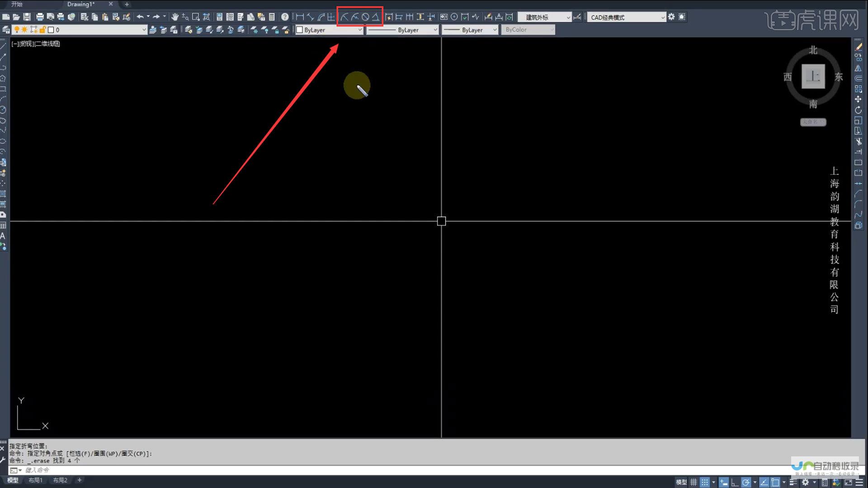Select the Circle tool in the draw toolbar
Image resolution: width=868 pixels, height=488 pixels.
click(3, 110)
